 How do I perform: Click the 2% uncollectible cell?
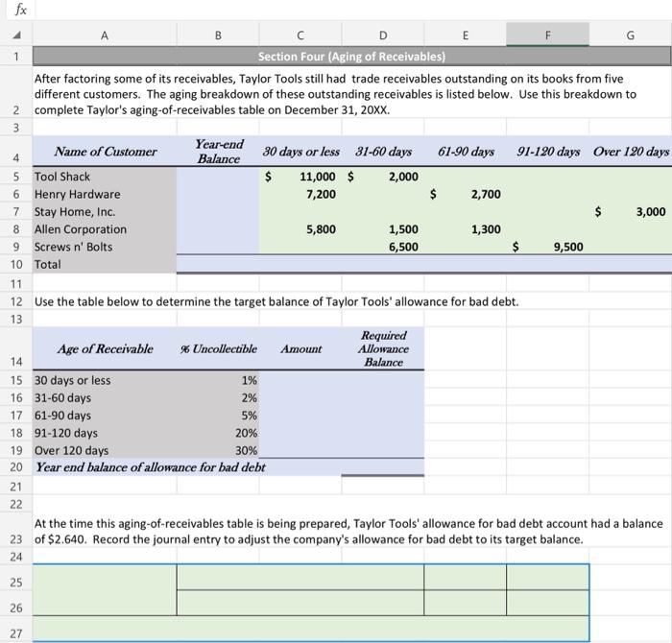(x=218, y=397)
